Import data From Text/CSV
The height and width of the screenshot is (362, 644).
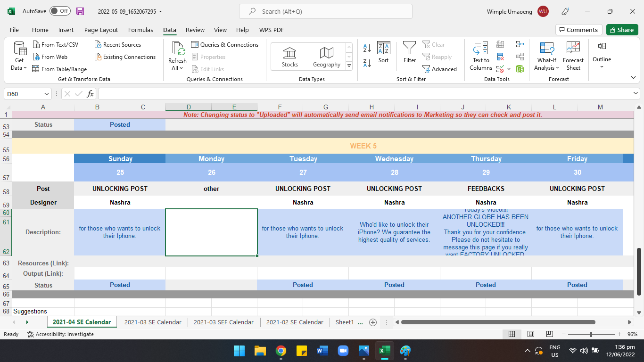(x=56, y=45)
